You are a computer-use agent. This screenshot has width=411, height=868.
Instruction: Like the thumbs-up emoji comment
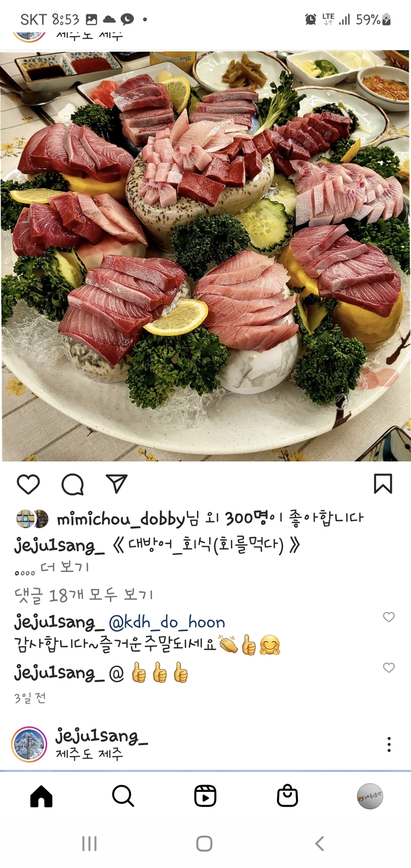(389, 668)
